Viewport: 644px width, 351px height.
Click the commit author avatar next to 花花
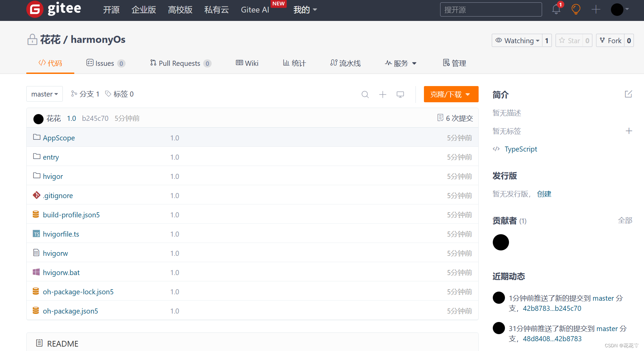tap(38, 119)
